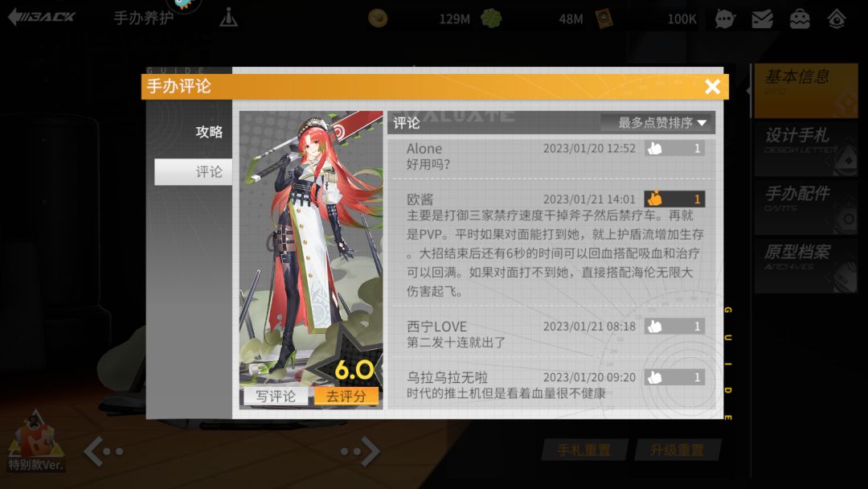868x489 pixels.
Task: Go to next figure with right arrow
Action: coord(360,451)
